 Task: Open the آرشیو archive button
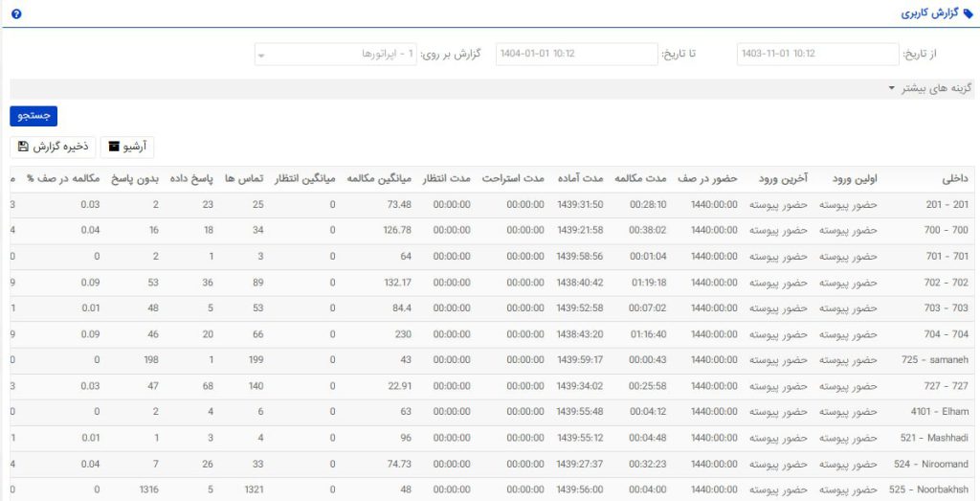pyautogui.click(x=127, y=147)
